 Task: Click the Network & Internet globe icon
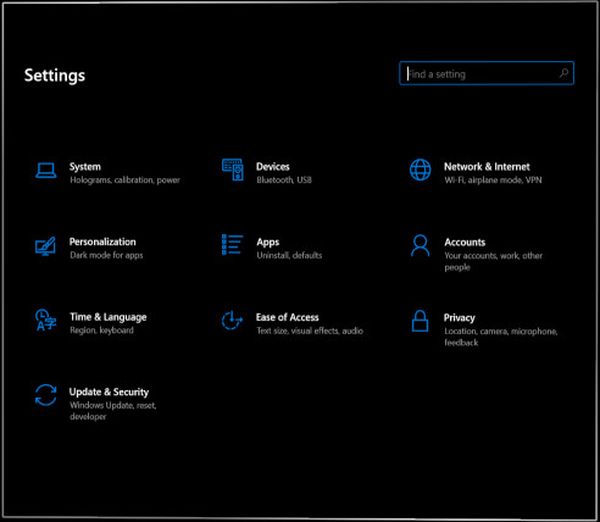(x=420, y=170)
